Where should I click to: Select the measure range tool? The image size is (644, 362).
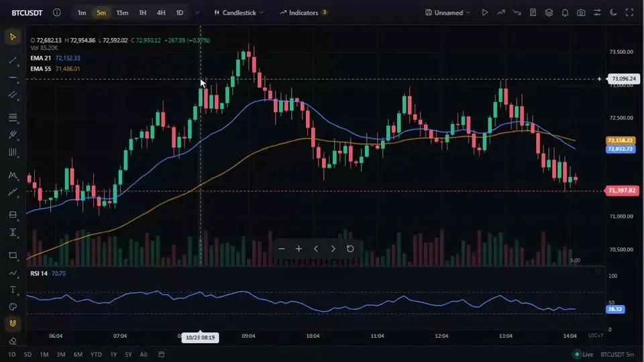tap(13, 233)
